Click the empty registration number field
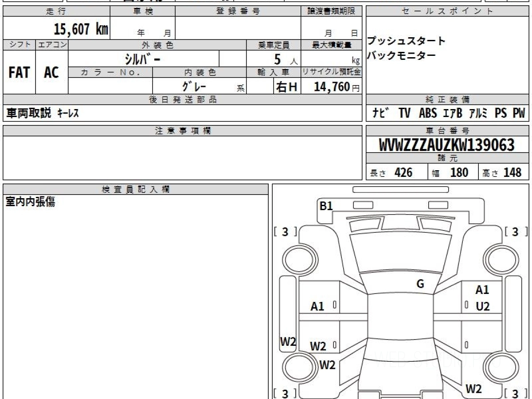Viewport: 532px width, 399px height. click(238, 28)
